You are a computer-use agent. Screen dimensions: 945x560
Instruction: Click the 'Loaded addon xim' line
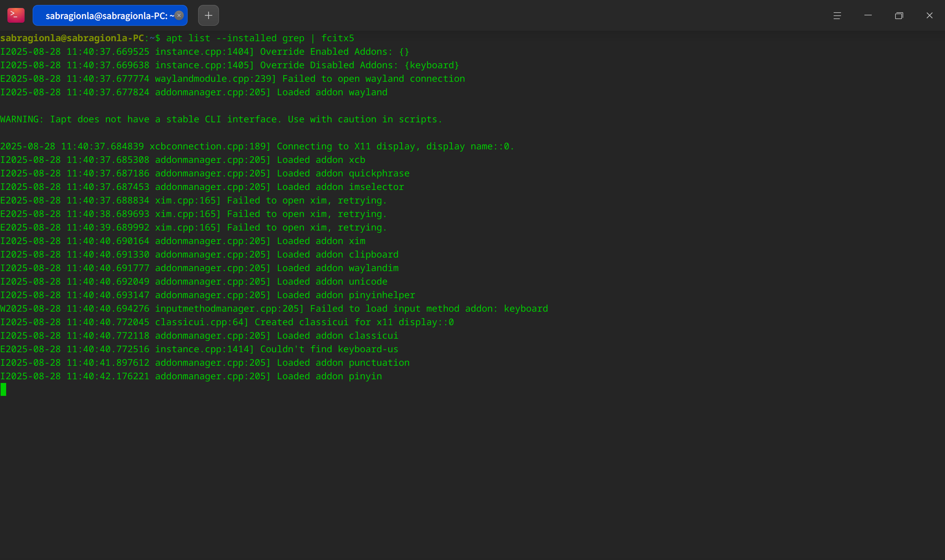tap(183, 241)
